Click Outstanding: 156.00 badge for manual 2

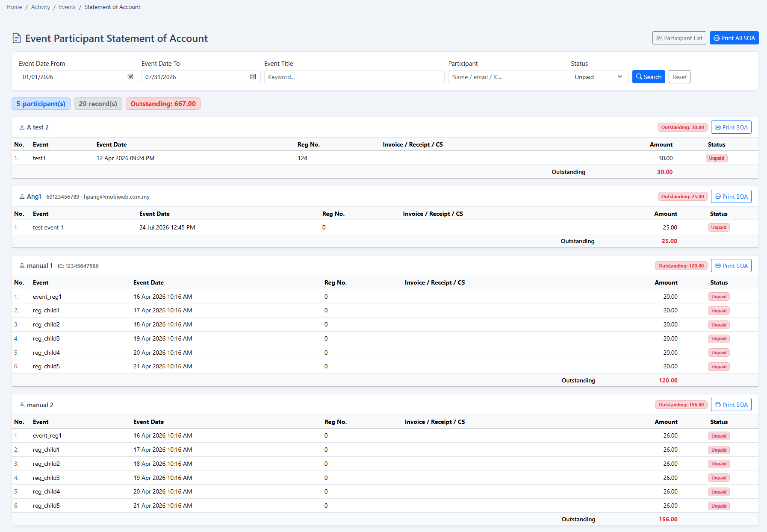681,405
